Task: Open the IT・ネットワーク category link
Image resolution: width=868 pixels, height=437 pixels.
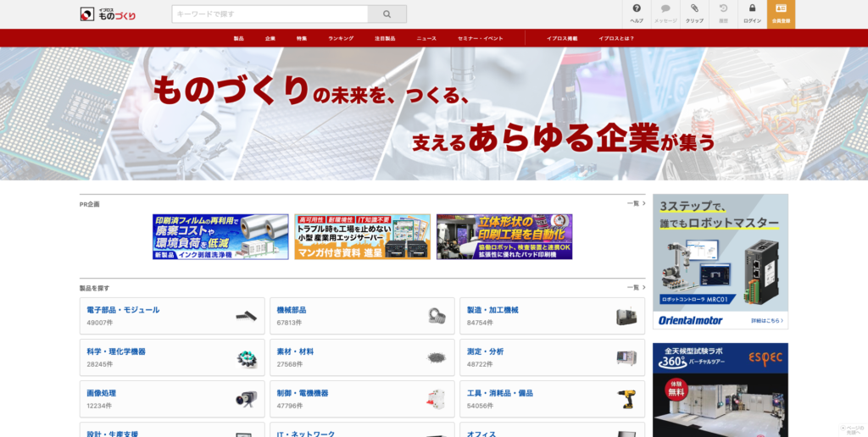Action: pos(305,434)
